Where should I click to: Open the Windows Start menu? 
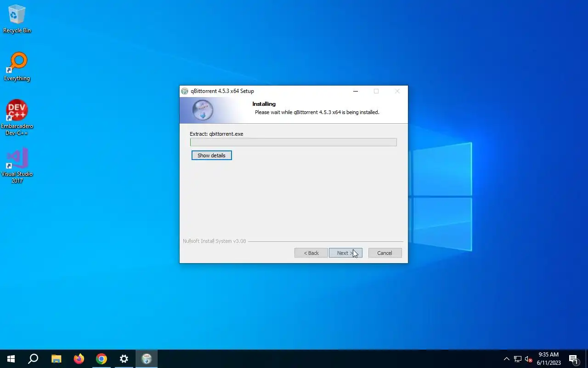coord(11,359)
